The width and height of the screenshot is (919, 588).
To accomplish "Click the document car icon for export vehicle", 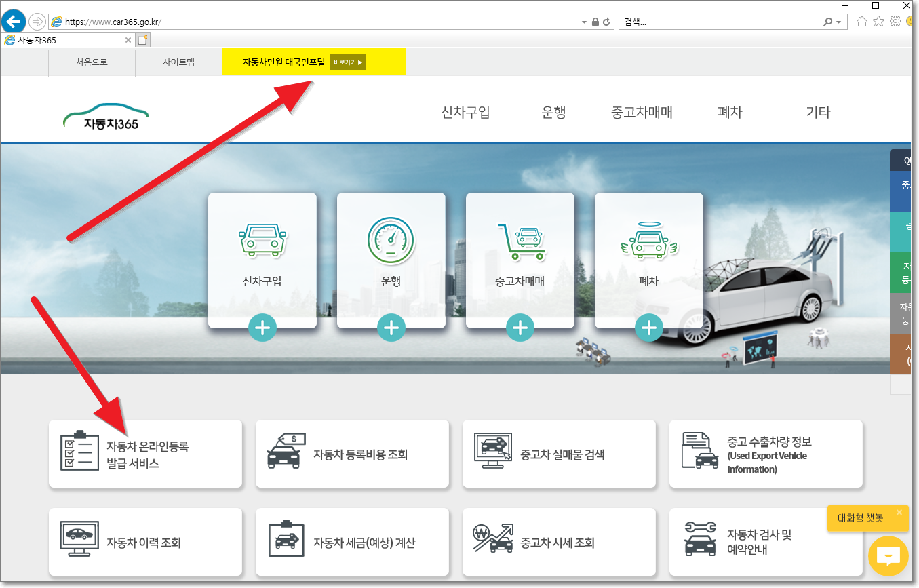I will (701, 450).
